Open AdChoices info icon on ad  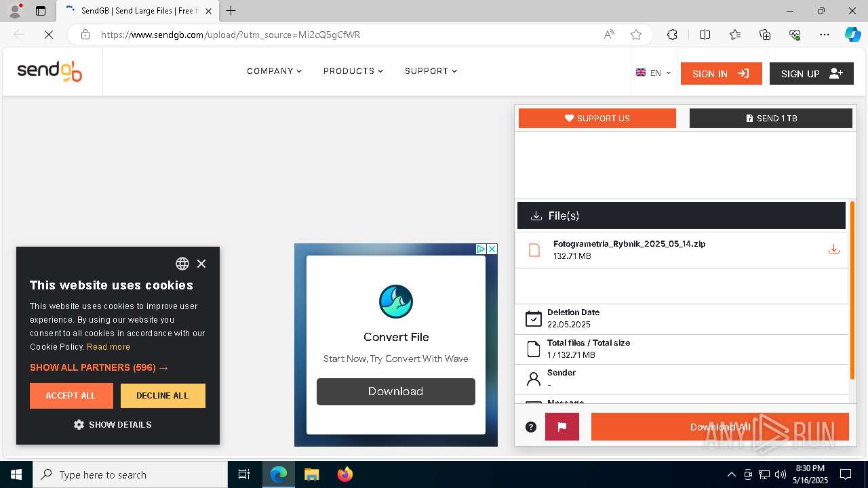(481, 249)
